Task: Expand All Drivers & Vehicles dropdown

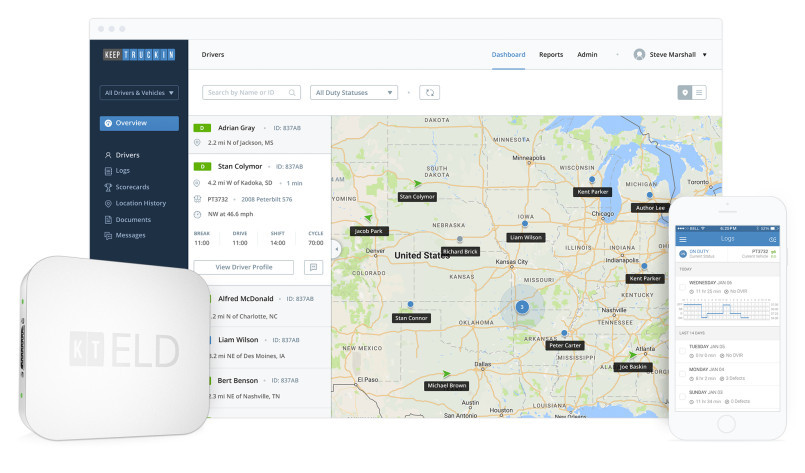Action: pyautogui.click(x=139, y=93)
